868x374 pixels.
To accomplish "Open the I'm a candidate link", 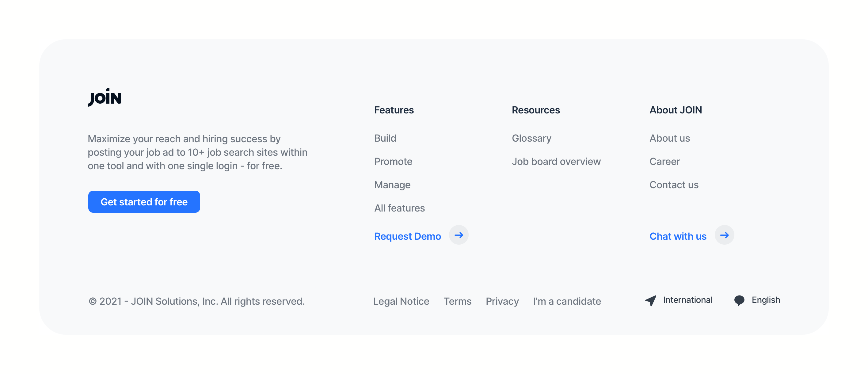I will tap(567, 301).
